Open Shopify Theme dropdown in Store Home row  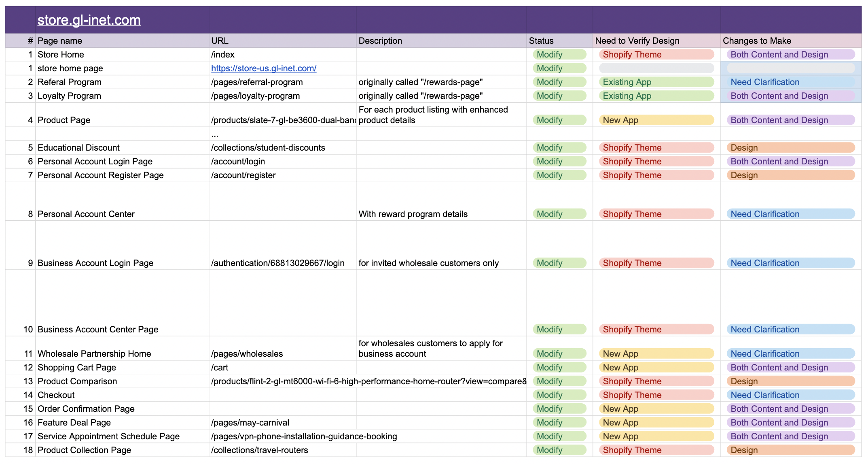coord(656,55)
